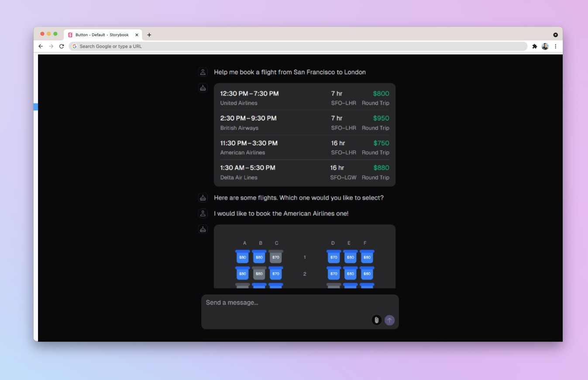The image size is (588, 380).
Task: Click the $750 price text
Action: coord(381,143)
